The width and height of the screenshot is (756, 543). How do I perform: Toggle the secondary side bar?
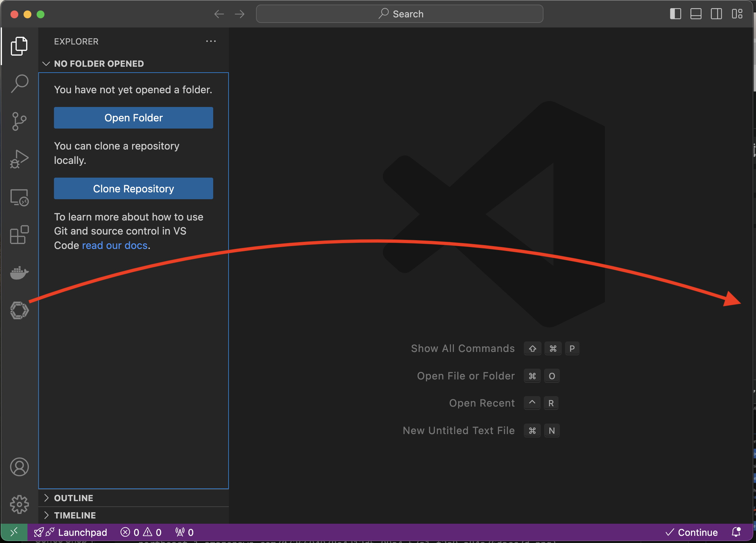[x=716, y=14]
